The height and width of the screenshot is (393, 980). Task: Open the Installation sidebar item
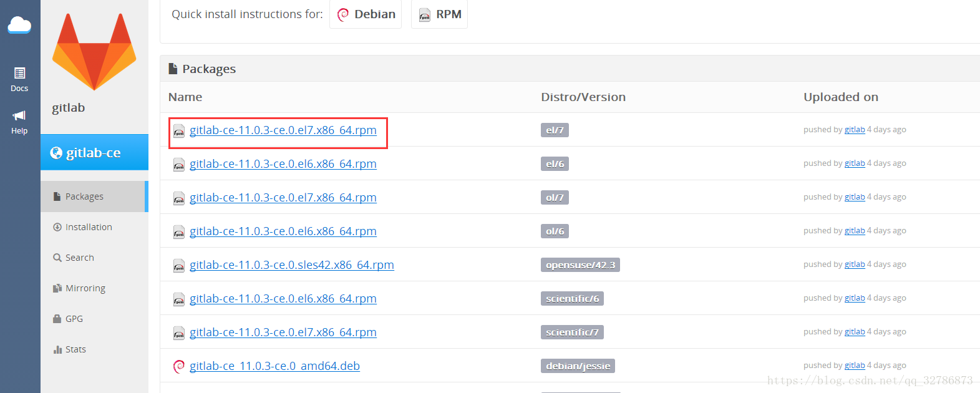tap(82, 227)
